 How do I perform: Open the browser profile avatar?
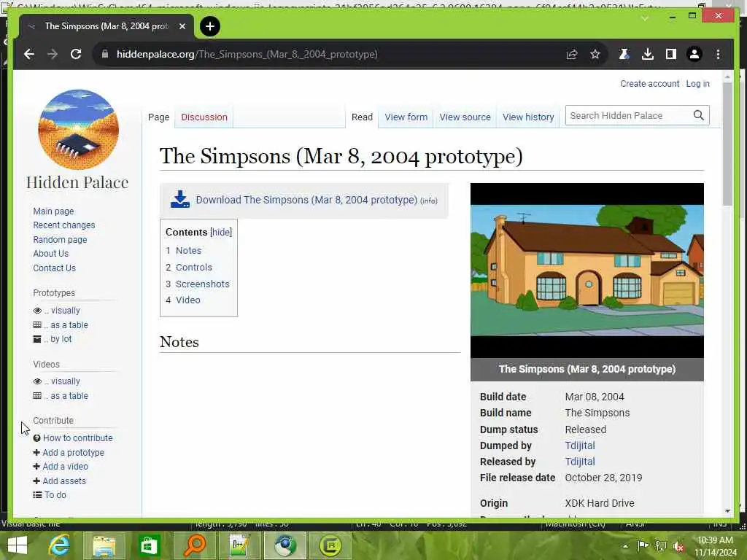click(x=694, y=54)
